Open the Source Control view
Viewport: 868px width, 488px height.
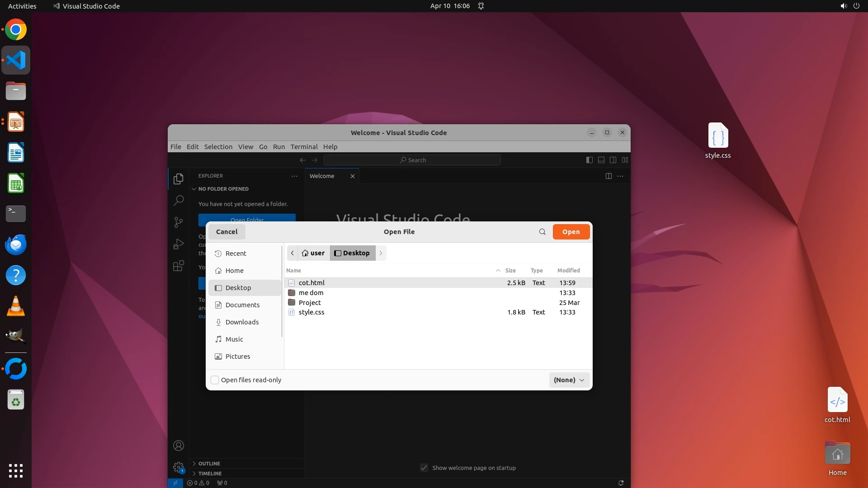(x=179, y=222)
